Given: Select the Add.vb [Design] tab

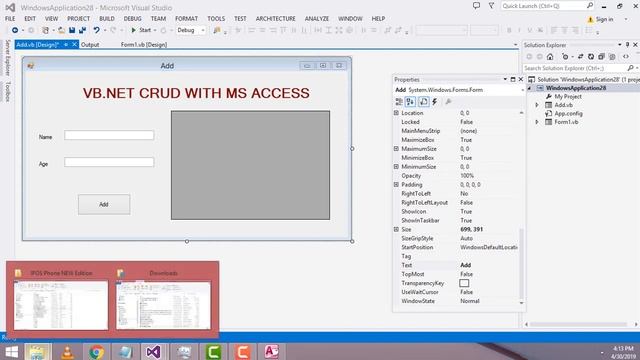Looking at the screenshot, I should [38, 44].
